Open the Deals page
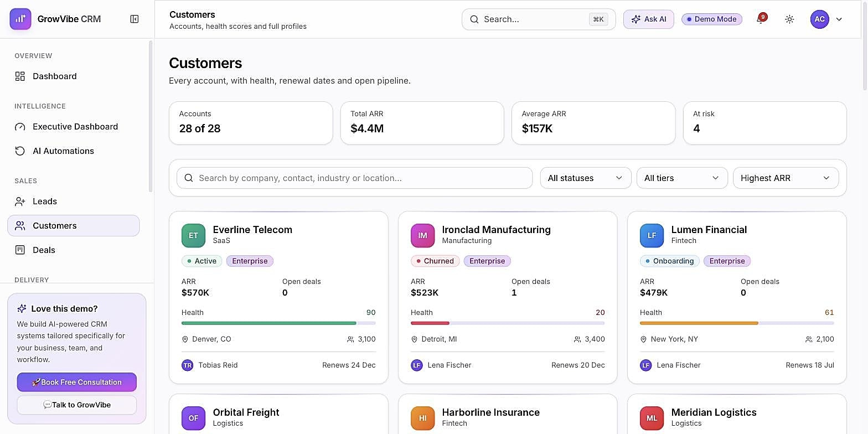 tap(74, 250)
